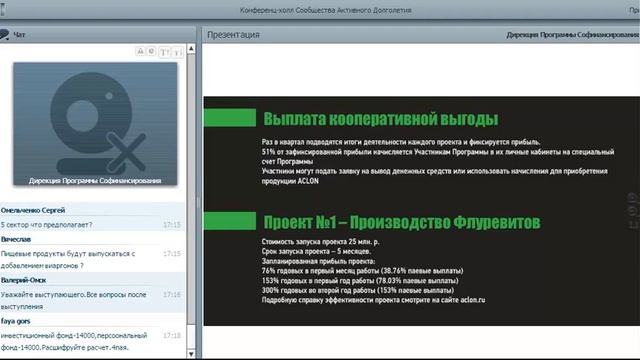Click the round icon beside the warning triangle
The height and width of the screenshot is (360, 640).
151,51
